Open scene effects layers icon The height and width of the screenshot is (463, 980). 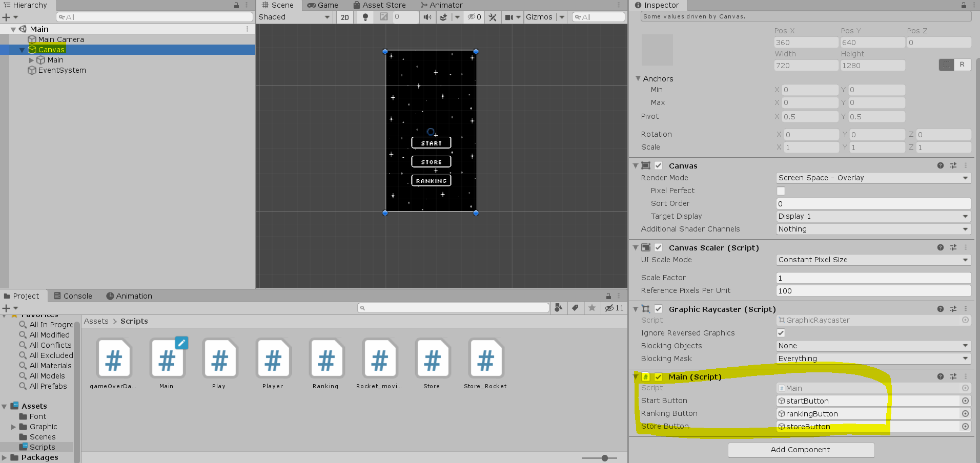click(x=443, y=17)
